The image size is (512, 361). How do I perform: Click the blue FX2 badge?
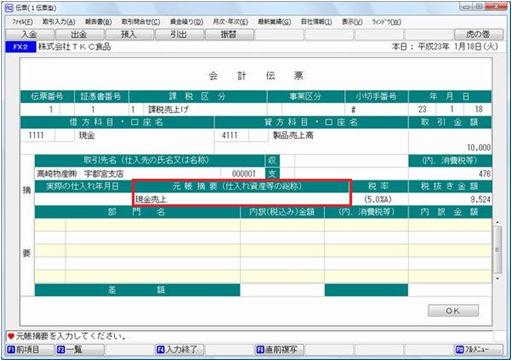20,47
